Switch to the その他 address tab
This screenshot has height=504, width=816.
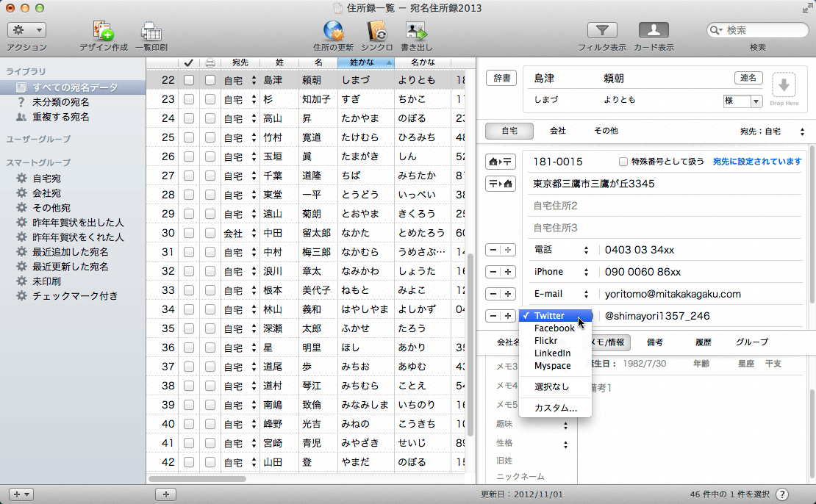(x=606, y=131)
